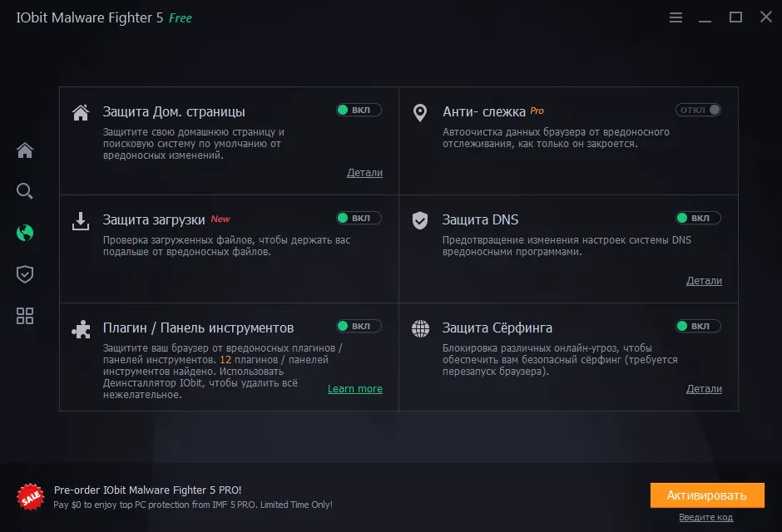Open the Home tab in sidebar
782x532 pixels.
point(25,150)
